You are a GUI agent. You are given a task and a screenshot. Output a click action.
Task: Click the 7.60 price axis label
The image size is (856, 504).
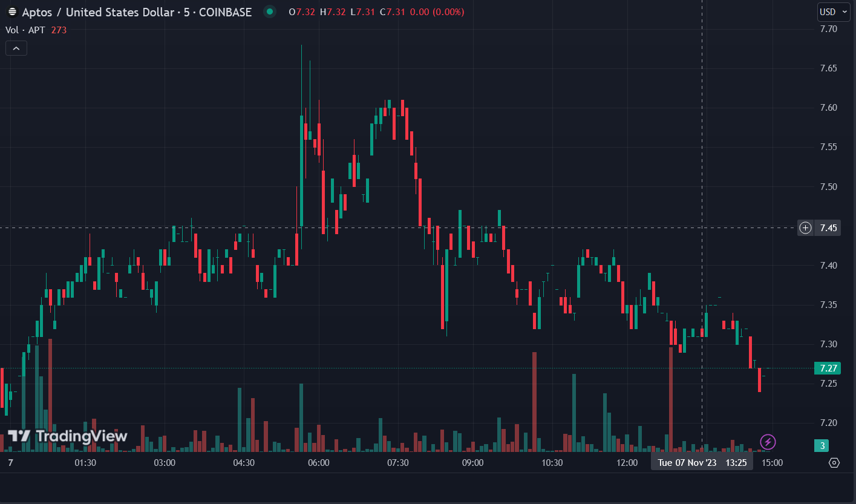pyautogui.click(x=828, y=108)
